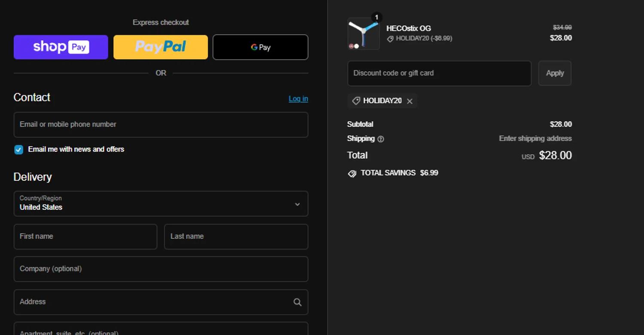Open the Log in link
This screenshot has height=335, width=644.
tap(298, 99)
